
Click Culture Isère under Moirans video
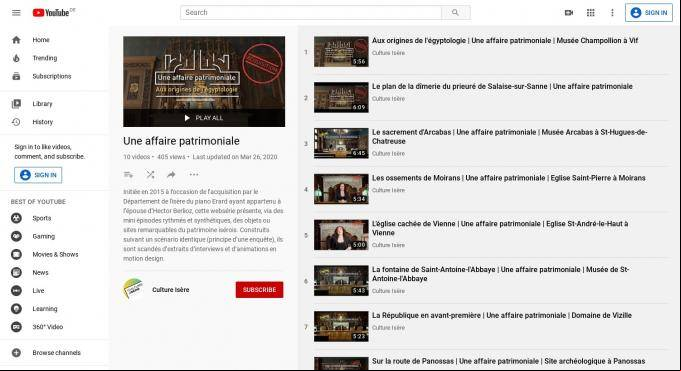point(388,190)
